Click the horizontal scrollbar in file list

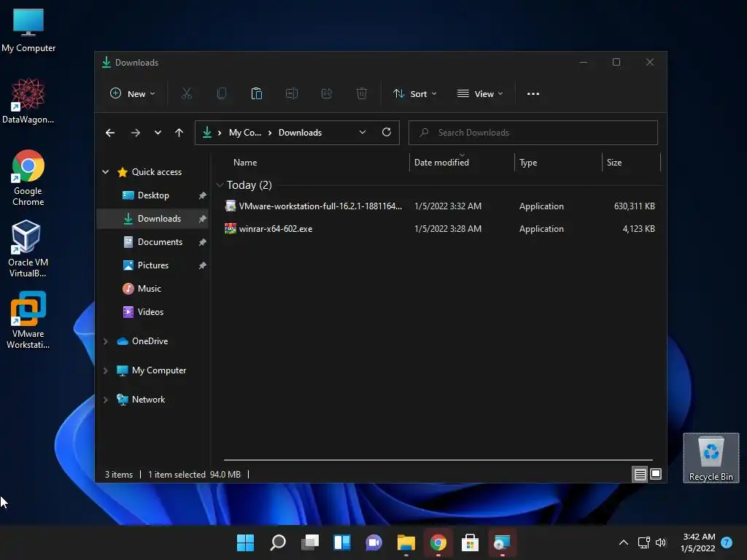(438, 460)
